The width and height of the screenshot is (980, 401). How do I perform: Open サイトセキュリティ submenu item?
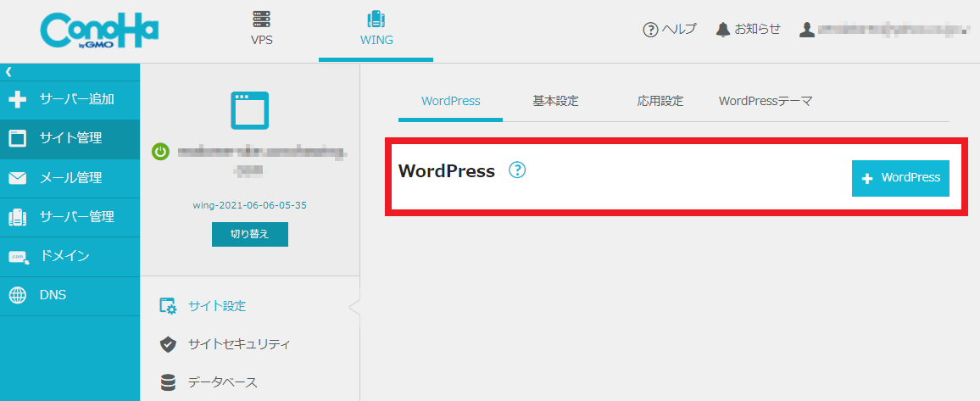click(x=239, y=344)
